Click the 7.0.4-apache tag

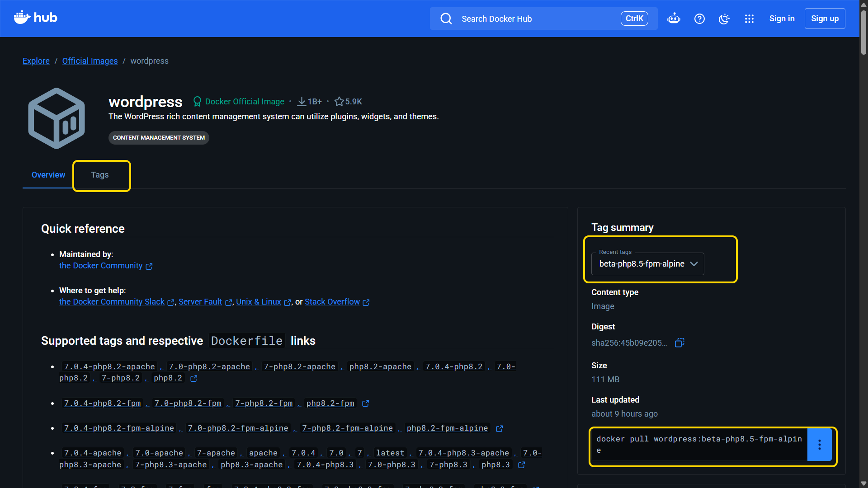tap(93, 453)
